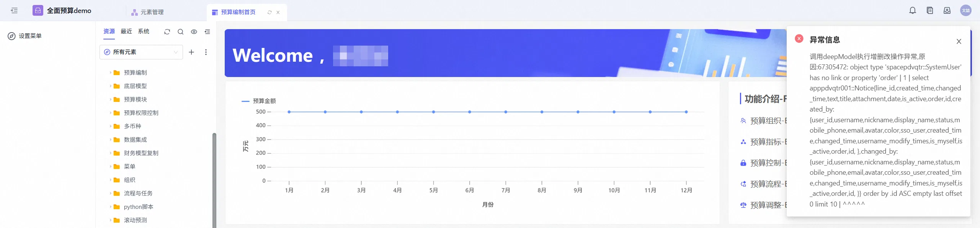Click the 预算指标 hierarchy icon
Screen dimensions: 980x228
pyautogui.click(x=743, y=142)
